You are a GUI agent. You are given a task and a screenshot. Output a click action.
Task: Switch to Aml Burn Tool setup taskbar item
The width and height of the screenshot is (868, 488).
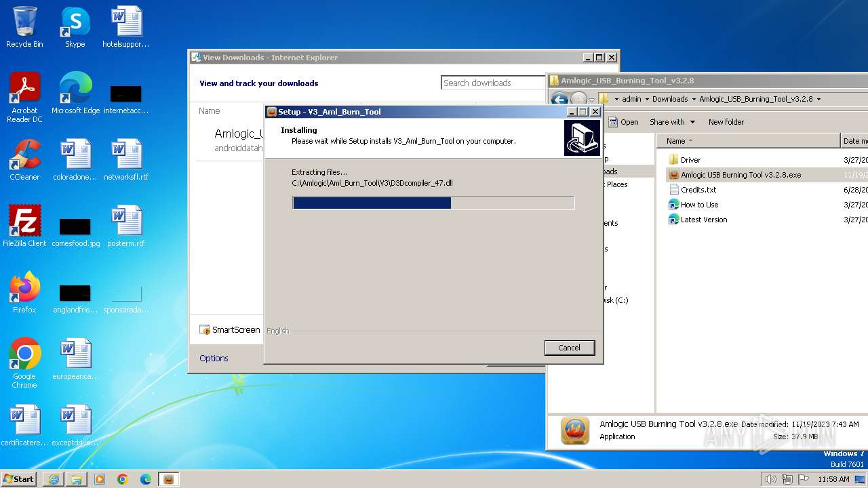169,479
